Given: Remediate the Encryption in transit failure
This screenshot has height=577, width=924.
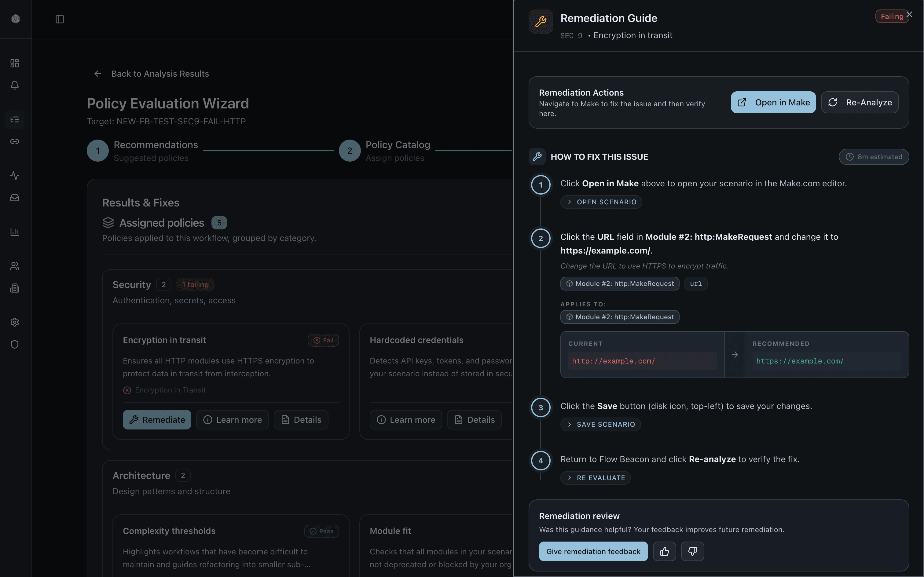Looking at the screenshot, I should pos(157,419).
